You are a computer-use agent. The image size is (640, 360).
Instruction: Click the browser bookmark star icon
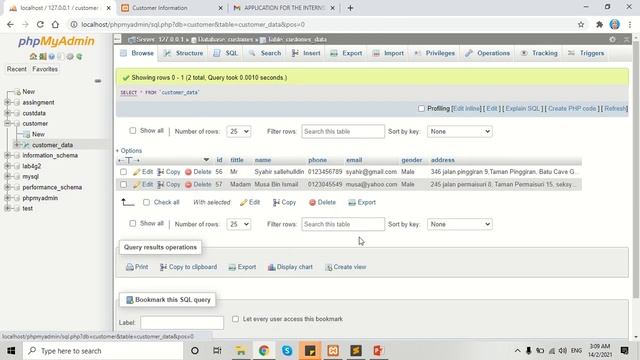[581, 24]
